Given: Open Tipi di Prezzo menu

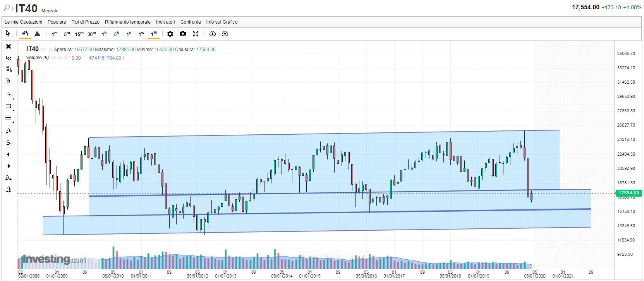Looking at the screenshot, I should (86, 22).
